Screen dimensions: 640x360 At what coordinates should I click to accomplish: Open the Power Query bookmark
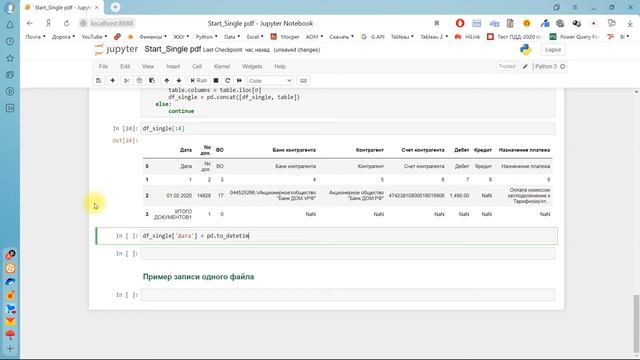(575, 37)
